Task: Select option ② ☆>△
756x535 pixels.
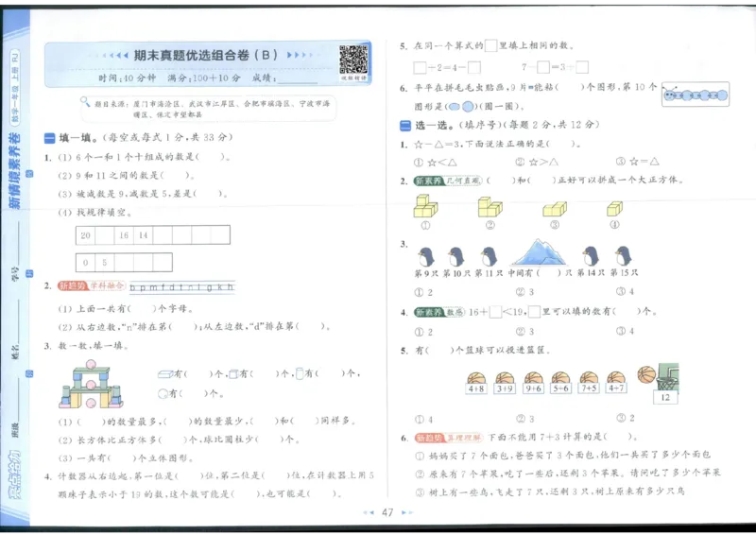Action: (537, 162)
